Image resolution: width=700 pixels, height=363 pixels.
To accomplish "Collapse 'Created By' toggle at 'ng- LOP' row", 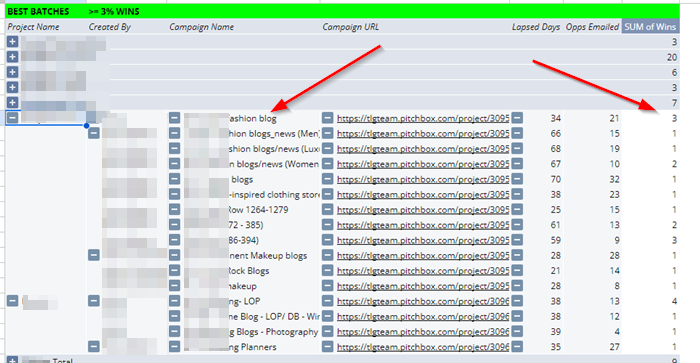I will [94, 300].
